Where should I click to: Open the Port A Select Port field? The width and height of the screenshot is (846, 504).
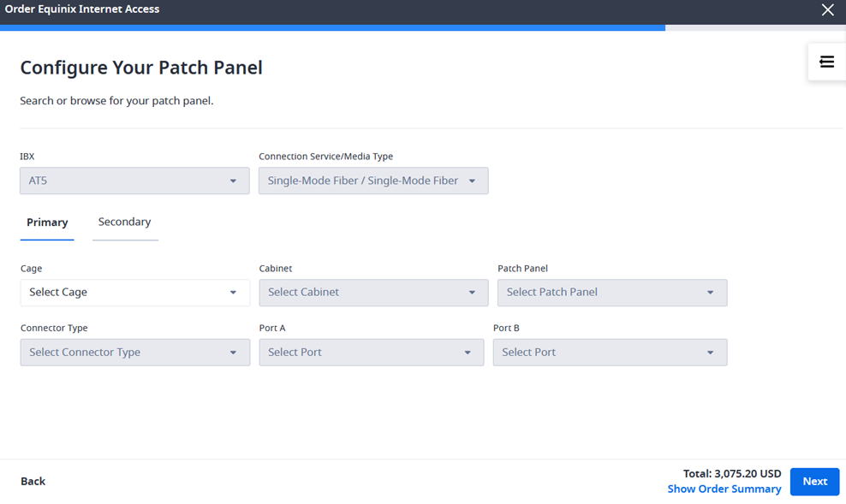[372, 353]
